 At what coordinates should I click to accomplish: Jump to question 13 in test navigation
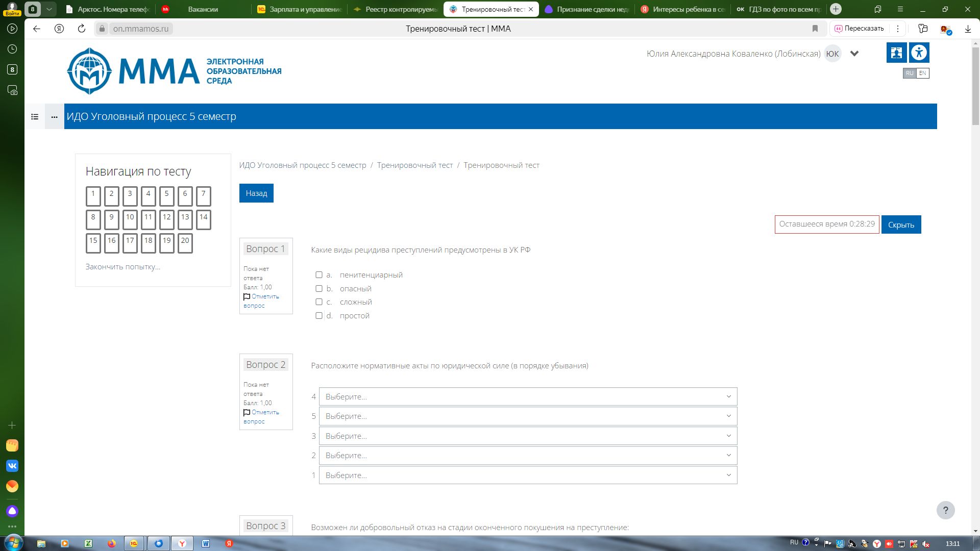point(185,220)
